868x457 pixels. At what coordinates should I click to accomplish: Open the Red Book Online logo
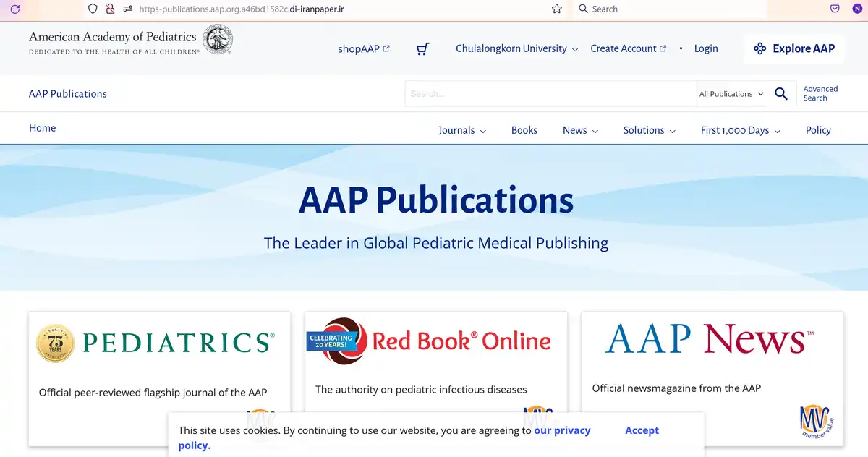click(x=461, y=341)
